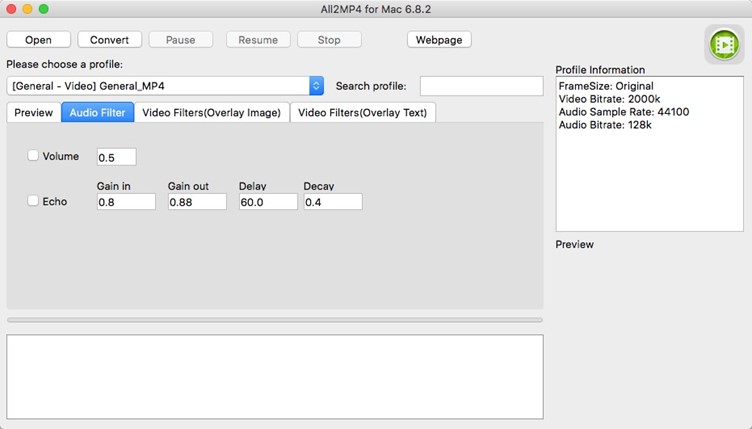The width and height of the screenshot is (752, 429).
Task: Click the Gain in field 0.8
Action: [x=126, y=202]
